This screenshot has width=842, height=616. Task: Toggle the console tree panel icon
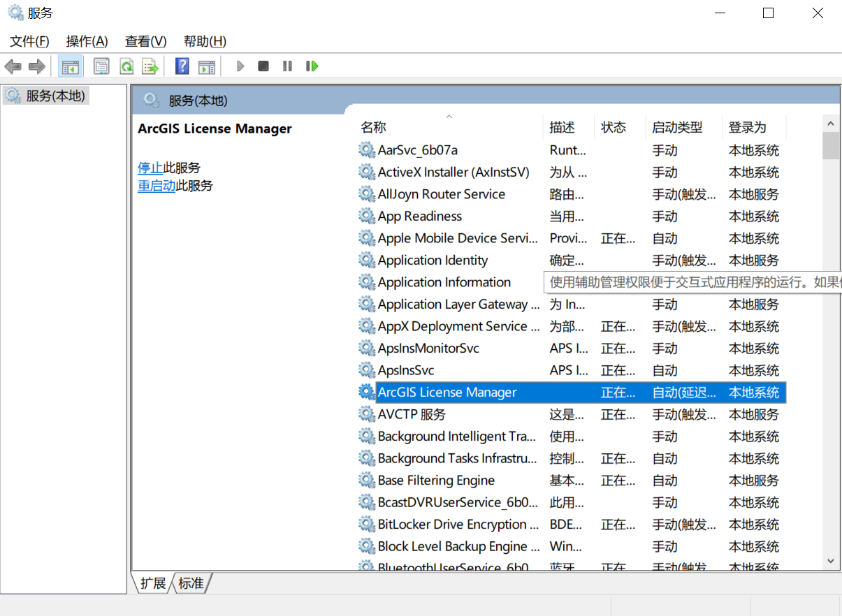71,66
